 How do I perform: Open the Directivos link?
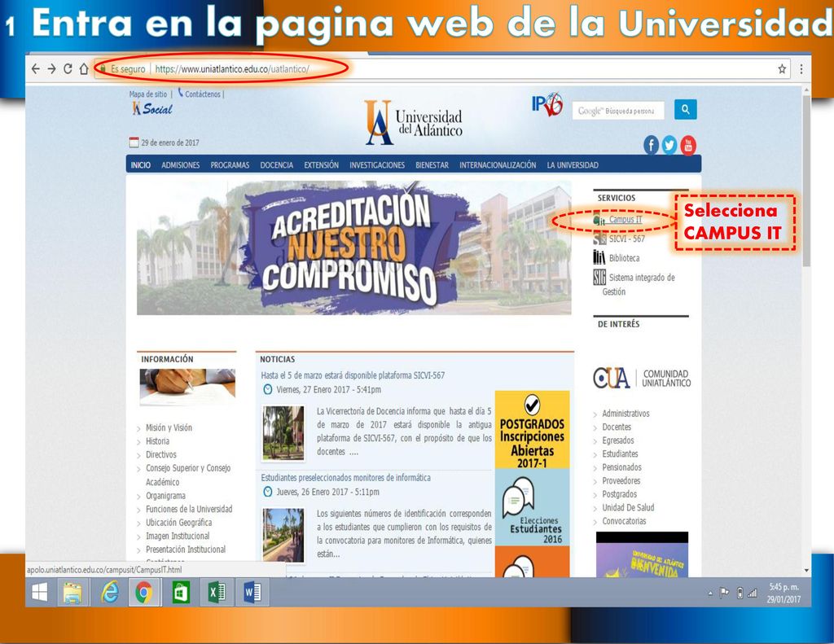(161, 454)
